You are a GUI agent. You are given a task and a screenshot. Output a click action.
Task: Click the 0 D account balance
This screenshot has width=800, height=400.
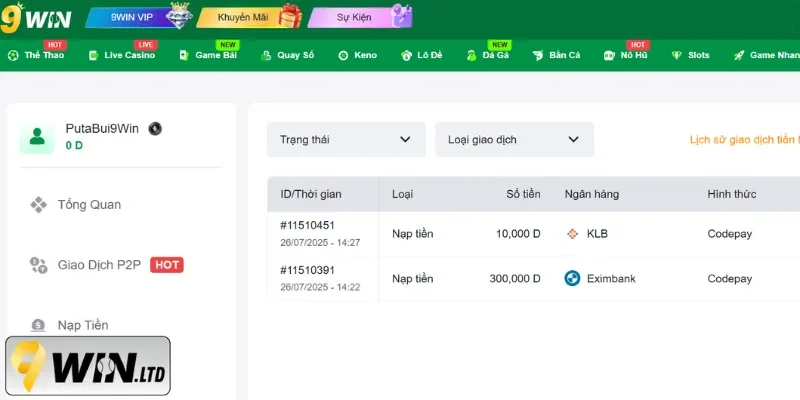(74, 145)
